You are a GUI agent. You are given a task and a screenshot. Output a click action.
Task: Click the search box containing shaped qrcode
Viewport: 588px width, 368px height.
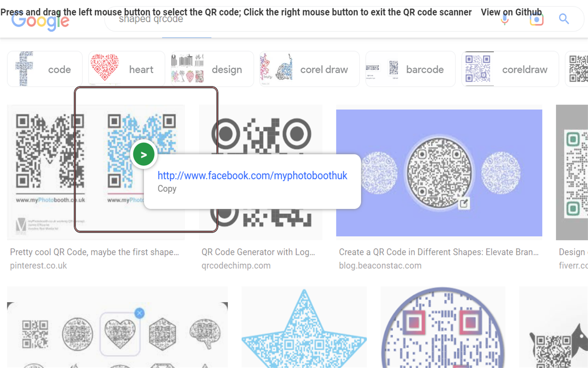(299, 19)
